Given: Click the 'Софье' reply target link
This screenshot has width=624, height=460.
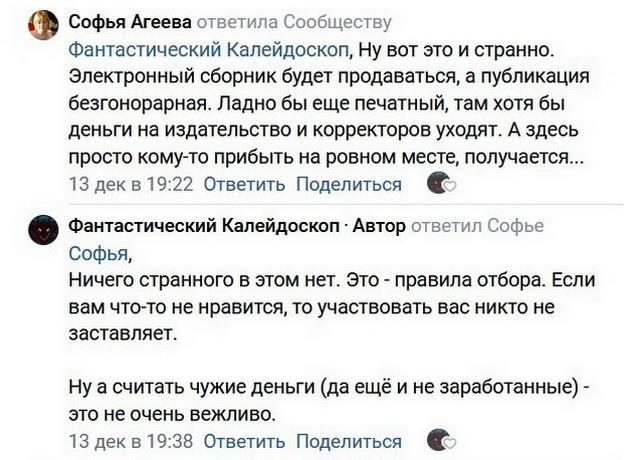Looking at the screenshot, I should pos(516,226).
